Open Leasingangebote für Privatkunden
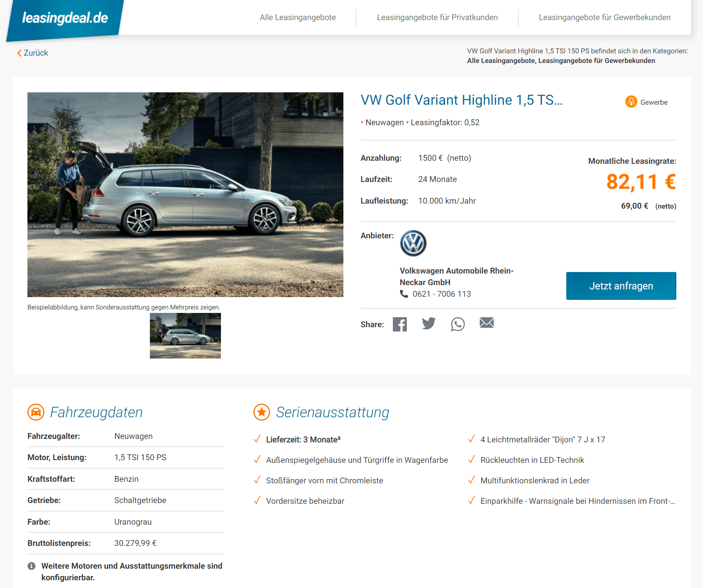The image size is (703, 588). tap(437, 17)
